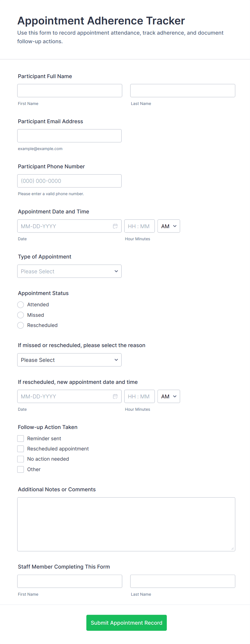Check the Reminder sent checkbox
Screen dimensions: 250x644
coord(21,438)
